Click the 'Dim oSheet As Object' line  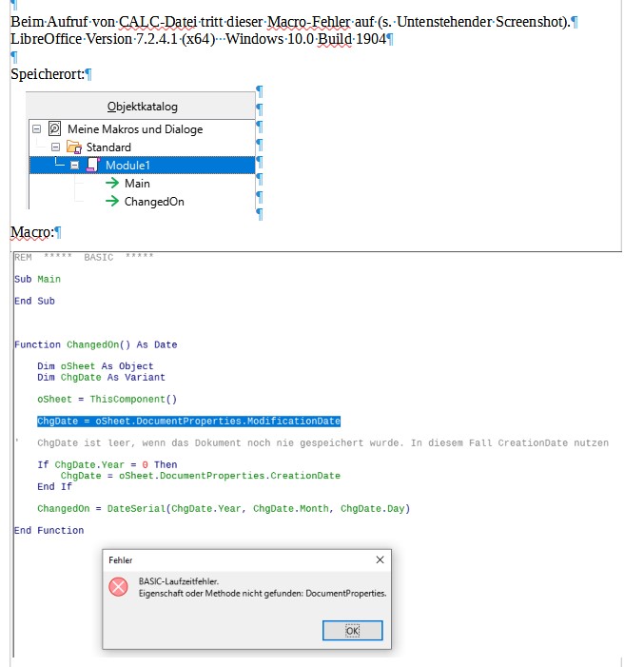tap(95, 366)
